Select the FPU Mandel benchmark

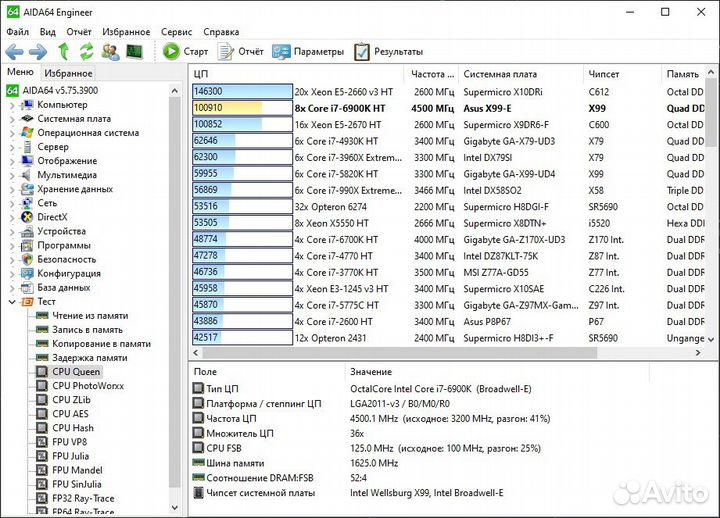pyautogui.click(x=77, y=470)
